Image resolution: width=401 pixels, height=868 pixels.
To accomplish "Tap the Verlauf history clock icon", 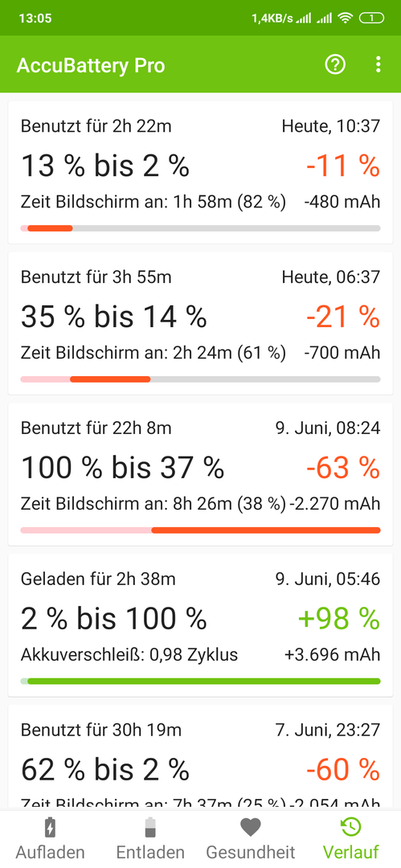I will point(350,828).
